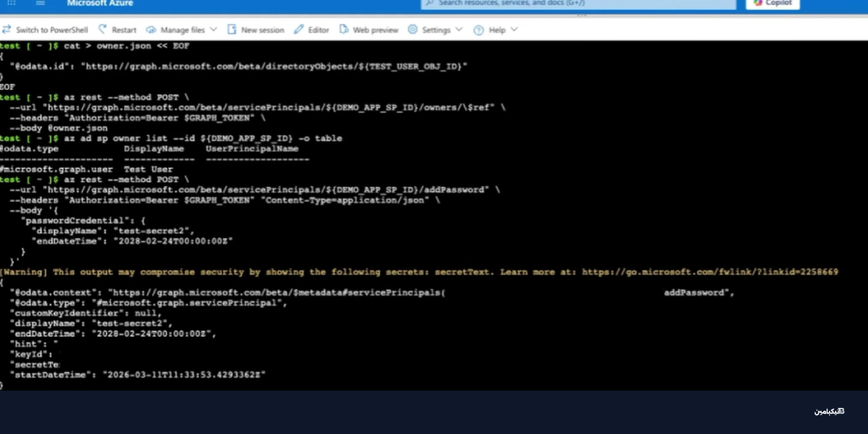This screenshot has height=434, width=868.
Task: Click the Help question mark icon
Action: click(x=478, y=30)
